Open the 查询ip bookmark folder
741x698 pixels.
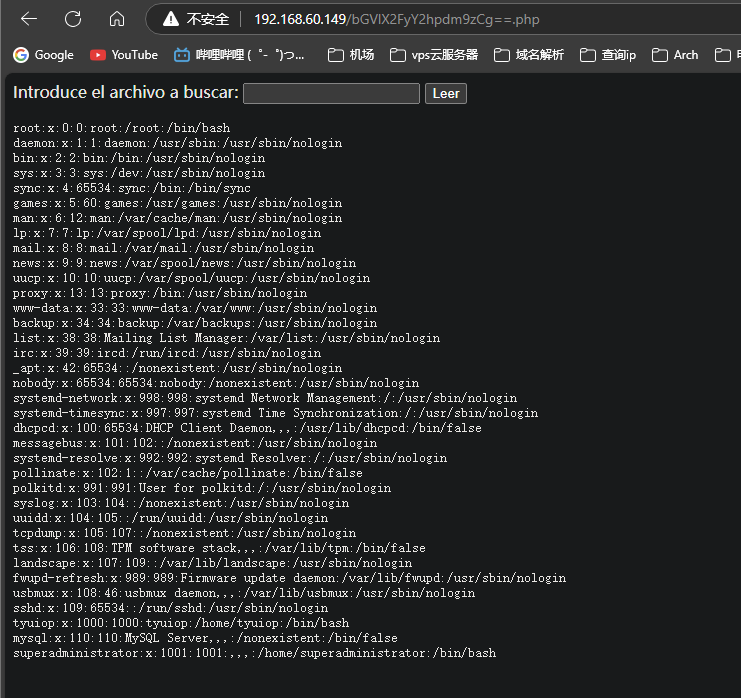tap(608, 55)
